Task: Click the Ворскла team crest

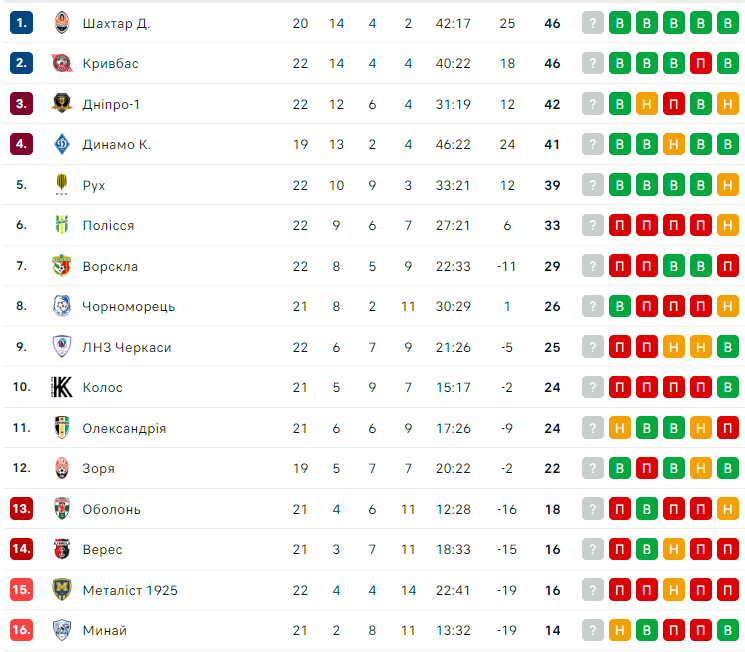Action: click(x=62, y=266)
